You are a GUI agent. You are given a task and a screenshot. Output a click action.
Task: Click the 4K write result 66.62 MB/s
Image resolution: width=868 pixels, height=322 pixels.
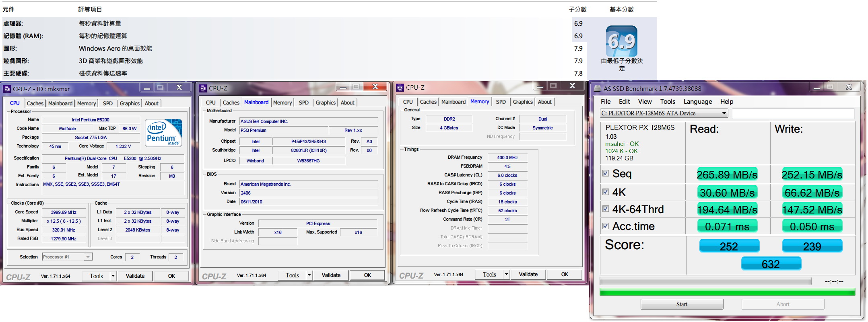[812, 193]
